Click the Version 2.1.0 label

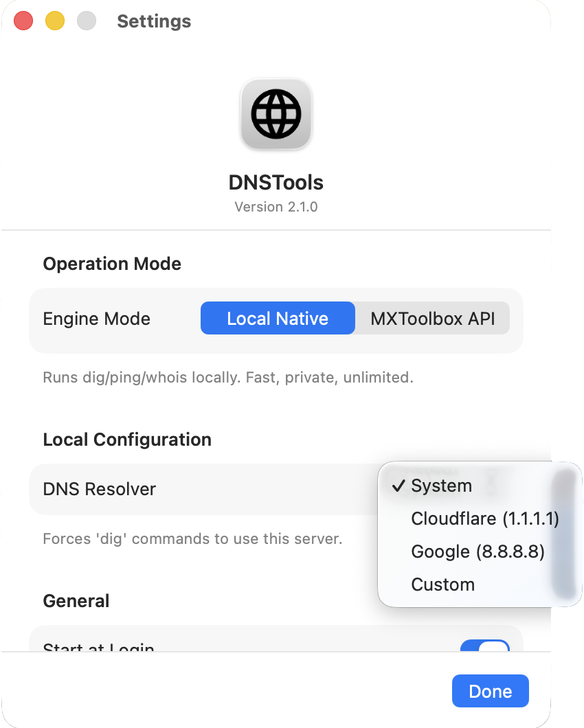276,207
